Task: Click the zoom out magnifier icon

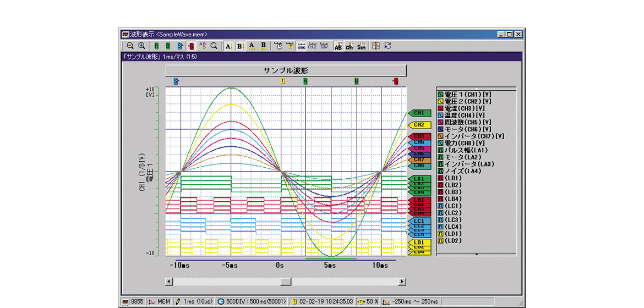Action: point(130,46)
